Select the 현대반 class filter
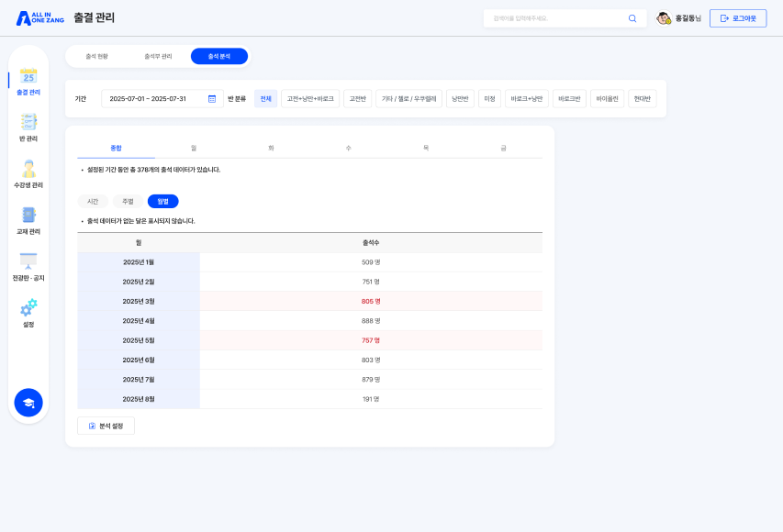This screenshot has width=783, height=532. click(x=643, y=99)
